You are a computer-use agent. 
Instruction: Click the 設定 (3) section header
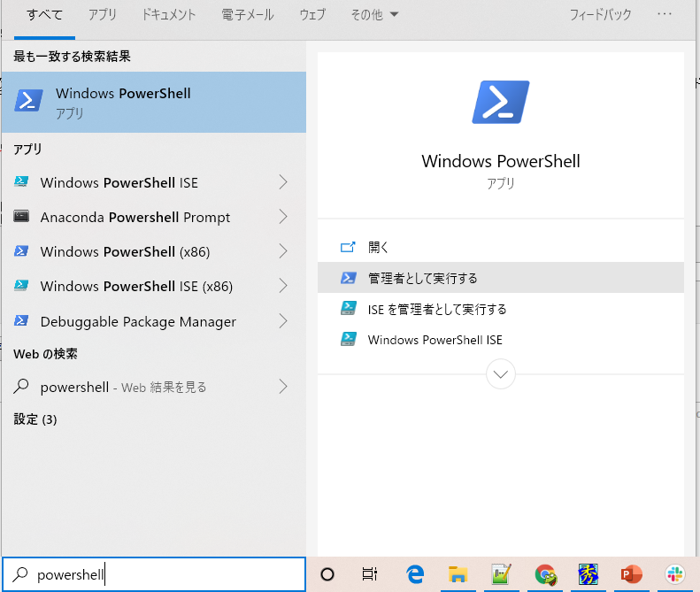[x=35, y=419]
